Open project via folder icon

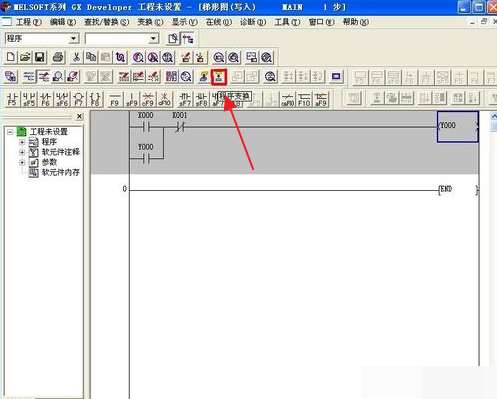[25, 57]
